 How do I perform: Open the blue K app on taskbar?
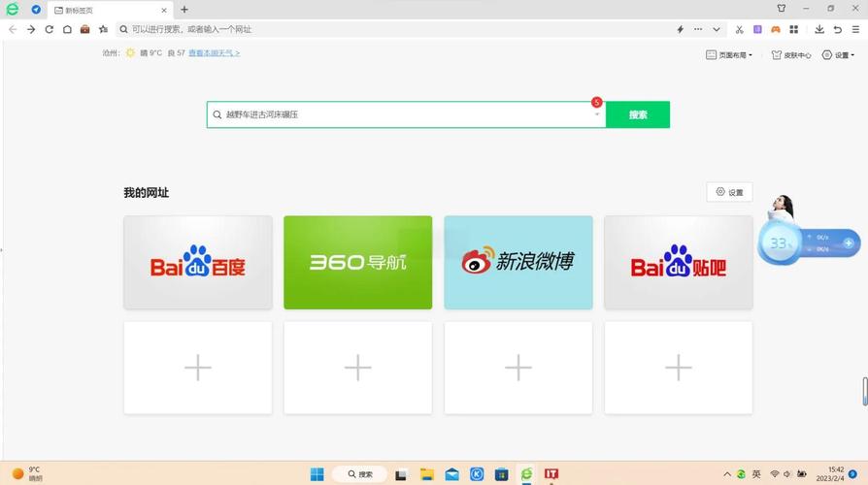coord(477,474)
